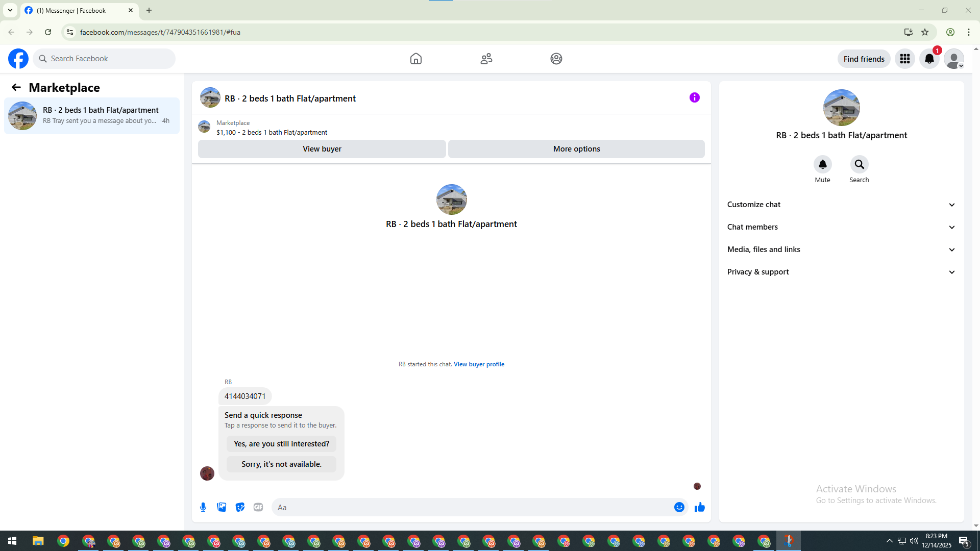
Task: Open the Friends tab
Action: 486,59
